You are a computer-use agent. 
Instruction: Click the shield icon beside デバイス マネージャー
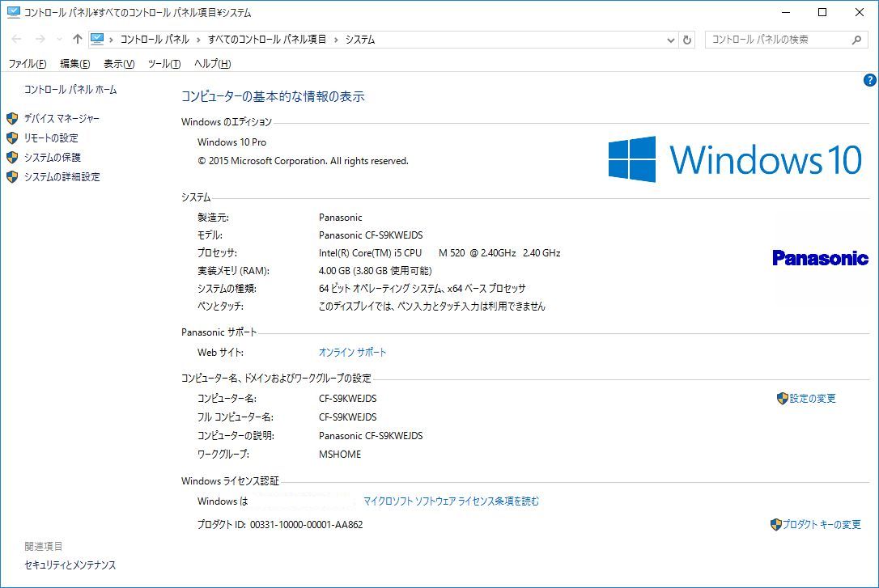pos(12,119)
